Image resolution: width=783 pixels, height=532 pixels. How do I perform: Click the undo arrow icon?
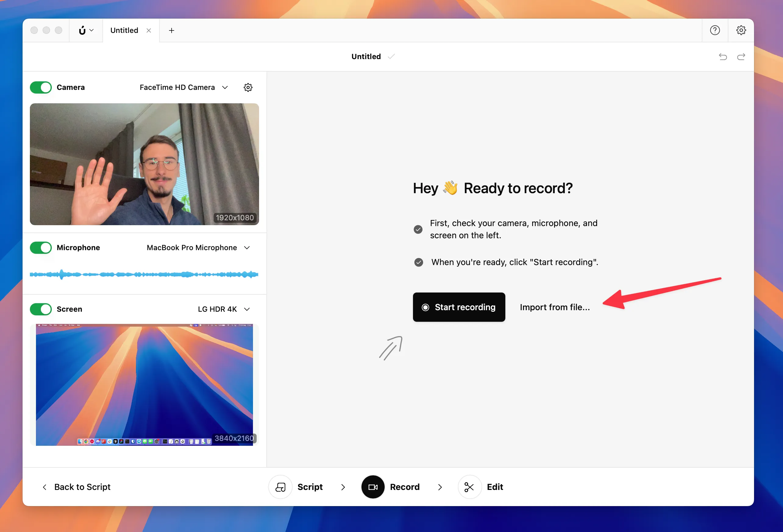click(723, 57)
